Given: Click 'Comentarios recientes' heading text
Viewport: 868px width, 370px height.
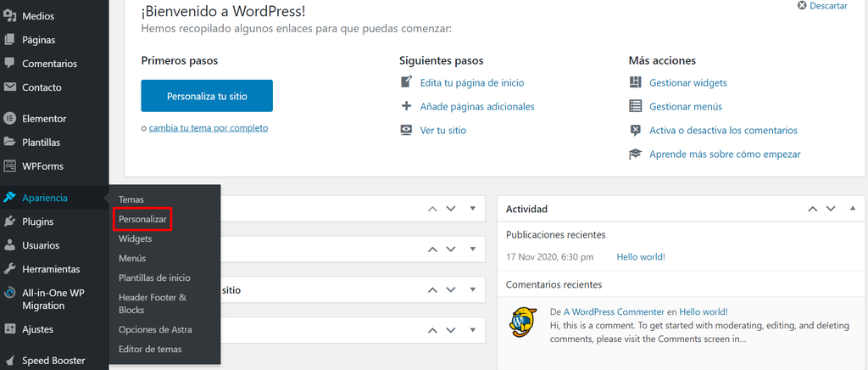Looking at the screenshot, I should [554, 284].
